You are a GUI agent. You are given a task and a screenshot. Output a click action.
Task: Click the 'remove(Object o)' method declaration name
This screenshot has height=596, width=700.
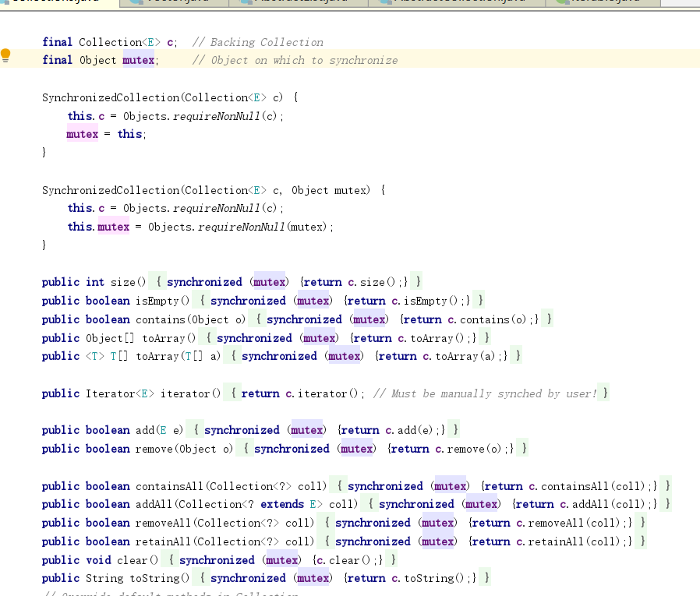click(x=185, y=450)
